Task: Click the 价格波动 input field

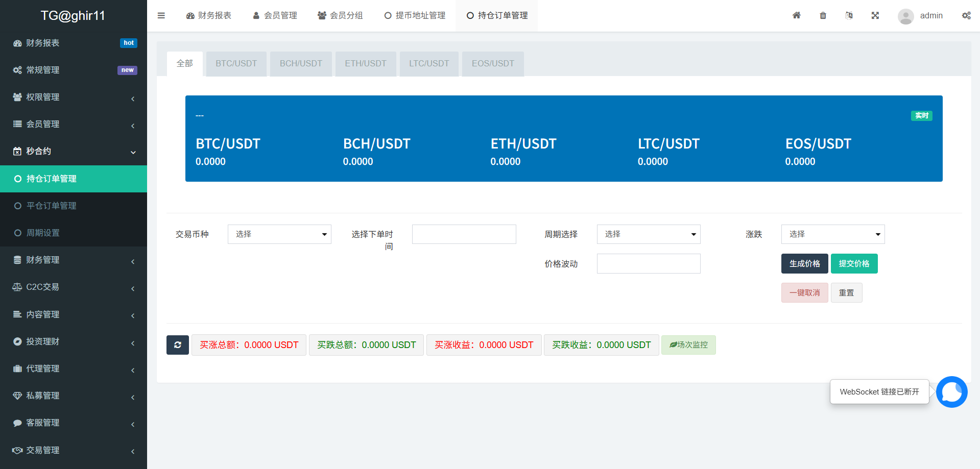Action: (x=648, y=264)
